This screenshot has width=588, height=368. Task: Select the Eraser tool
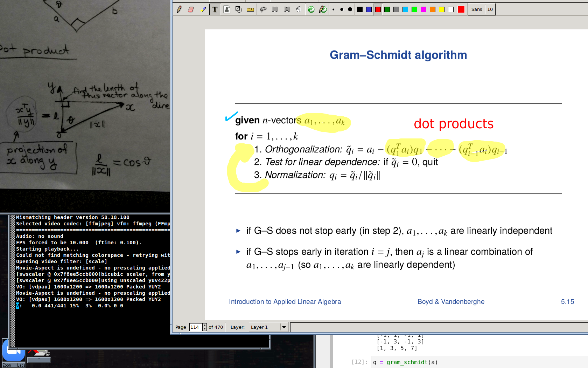tap(191, 9)
